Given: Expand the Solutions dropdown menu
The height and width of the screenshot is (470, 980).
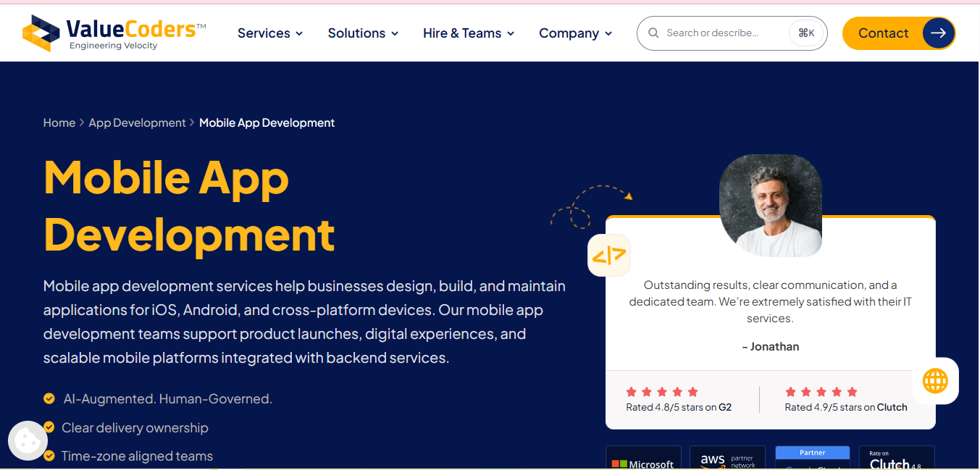Looking at the screenshot, I should pyautogui.click(x=364, y=33).
